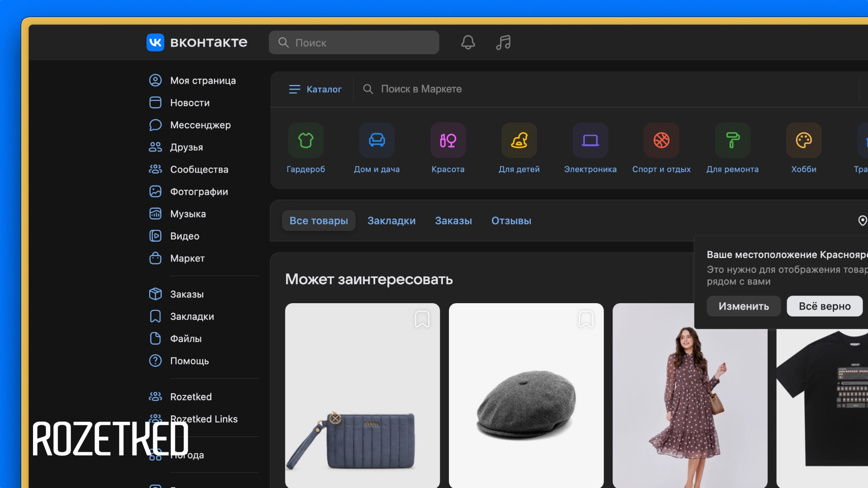Open the Отзывы tab
This screenshot has width=868, height=488.
pos(511,221)
